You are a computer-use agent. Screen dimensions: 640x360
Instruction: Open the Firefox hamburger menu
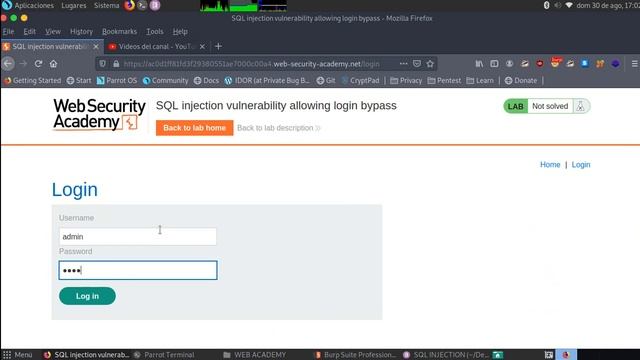[x=635, y=64]
